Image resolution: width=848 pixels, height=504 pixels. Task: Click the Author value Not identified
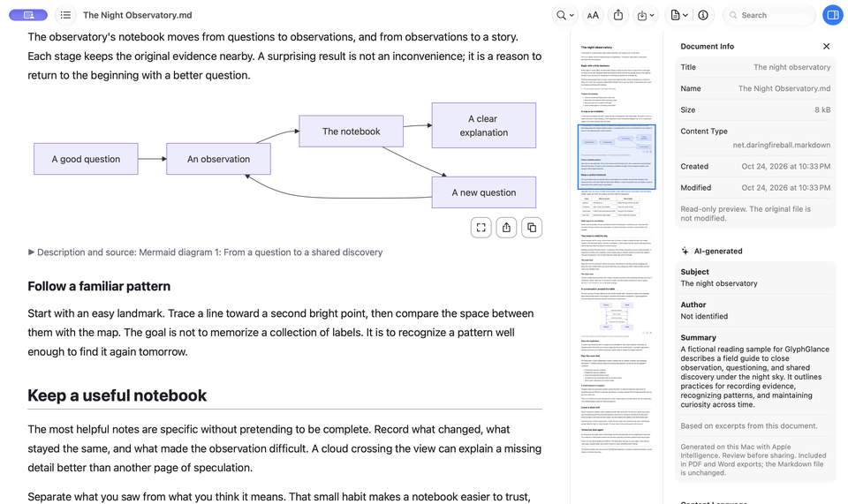pyautogui.click(x=704, y=316)
